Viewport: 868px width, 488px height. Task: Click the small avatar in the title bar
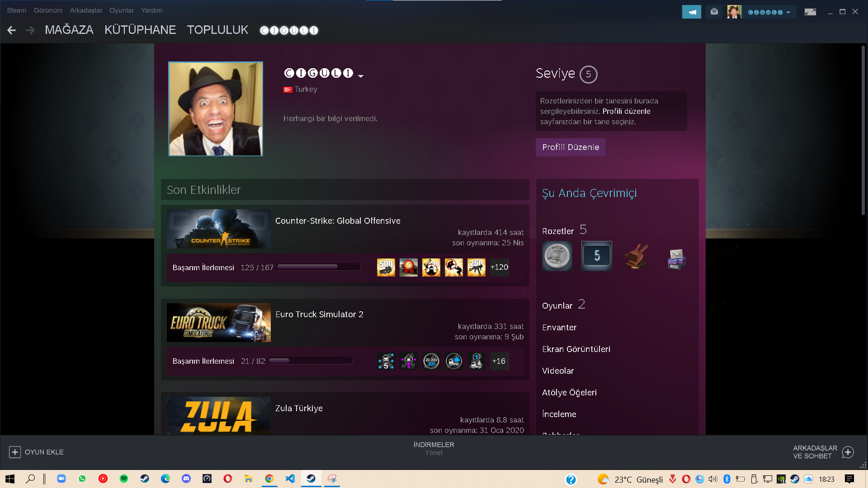tap(734, 12)
